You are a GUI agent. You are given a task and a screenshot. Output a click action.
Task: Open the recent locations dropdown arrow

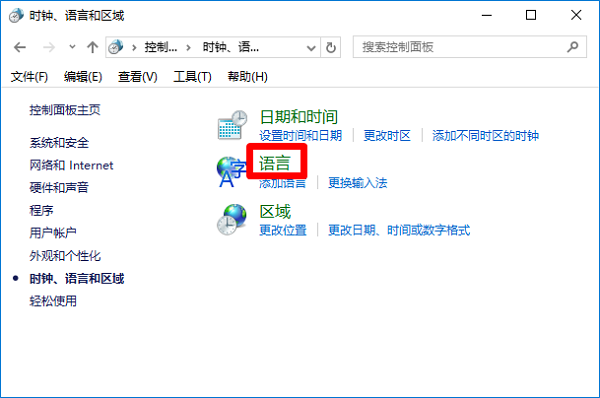coord(72,47)
